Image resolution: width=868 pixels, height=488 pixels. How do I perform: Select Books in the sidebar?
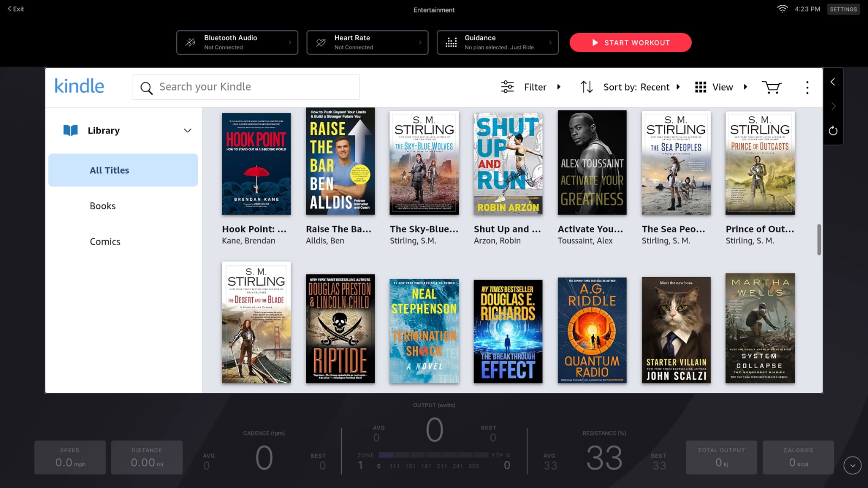[x=103, y=206]
